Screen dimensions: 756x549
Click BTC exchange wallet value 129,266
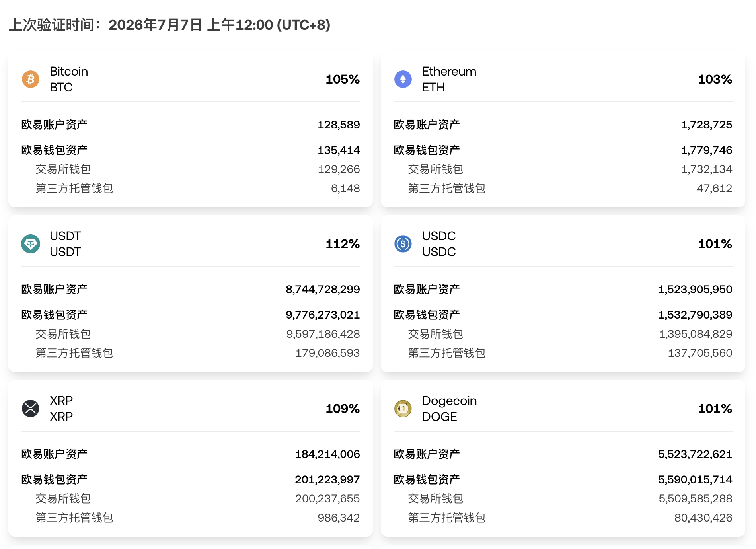coord(339,169)
